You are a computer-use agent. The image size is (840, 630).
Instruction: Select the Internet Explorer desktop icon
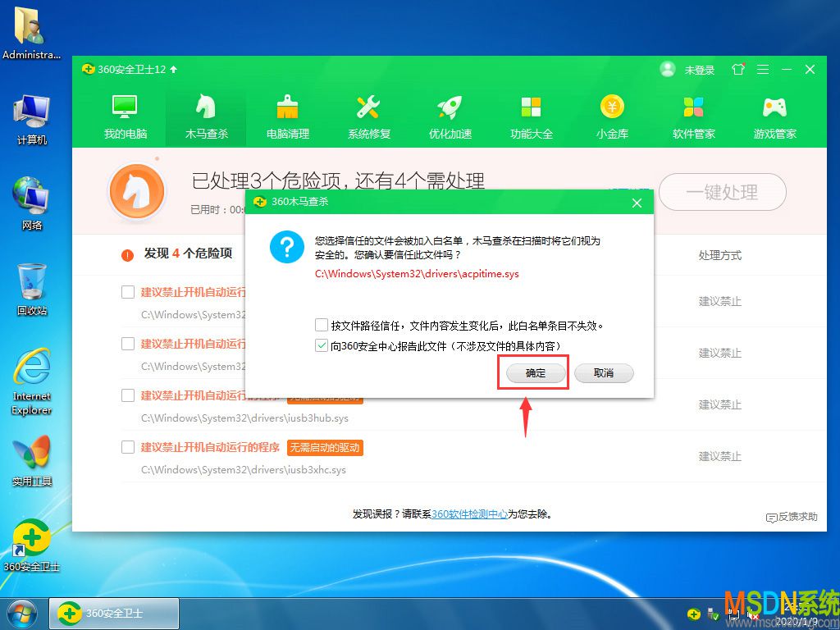(x=32, y=381)
